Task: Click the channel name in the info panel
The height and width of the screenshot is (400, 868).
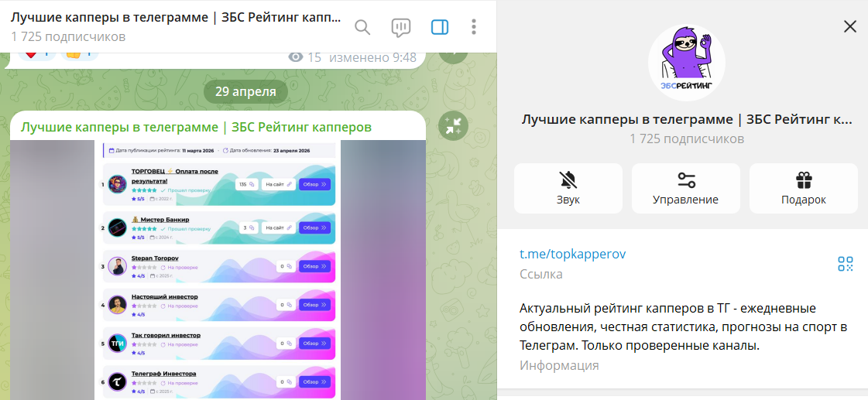Action: coord(687,119)
